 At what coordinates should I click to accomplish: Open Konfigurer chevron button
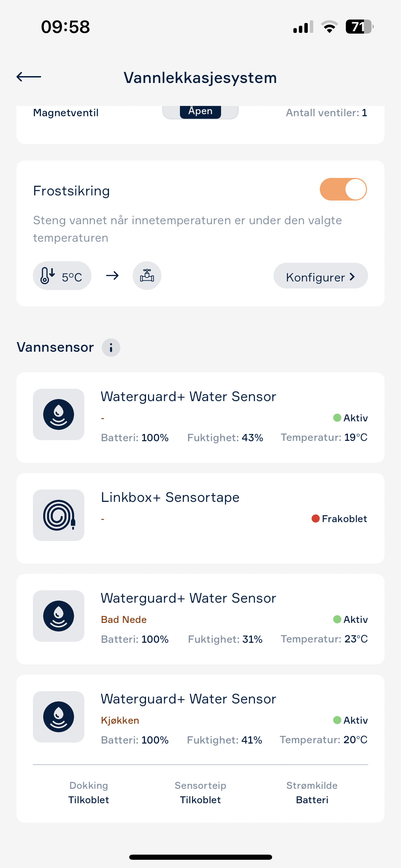tap(321, 276)
